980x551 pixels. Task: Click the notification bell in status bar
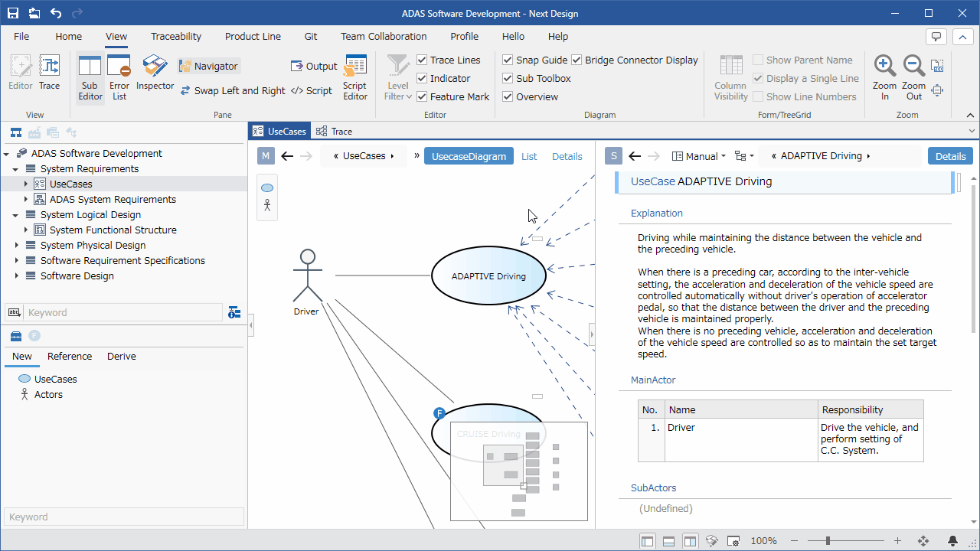point(953,541)
